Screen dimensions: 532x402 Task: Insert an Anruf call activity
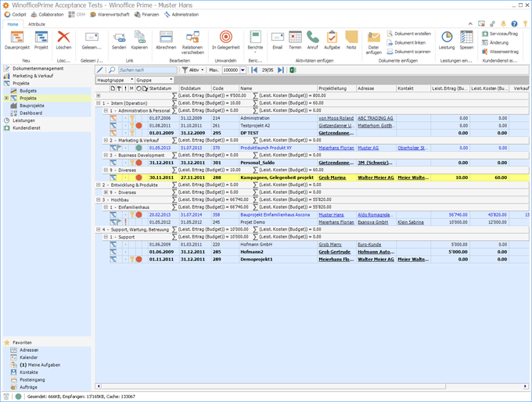click(x=312, y=41)
